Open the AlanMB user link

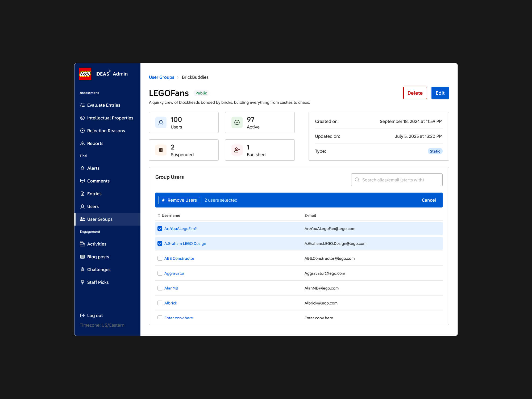pyautogui.click(x=171, y=288)
